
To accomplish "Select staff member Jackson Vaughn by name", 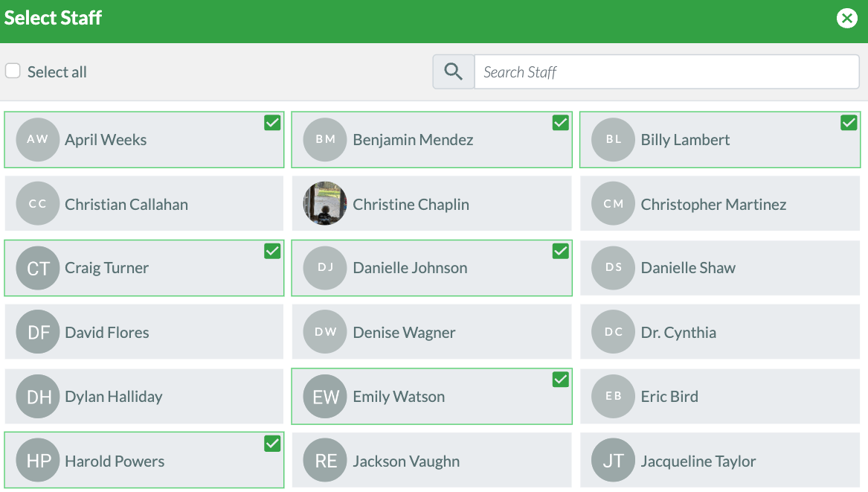I will click(406, 461).
